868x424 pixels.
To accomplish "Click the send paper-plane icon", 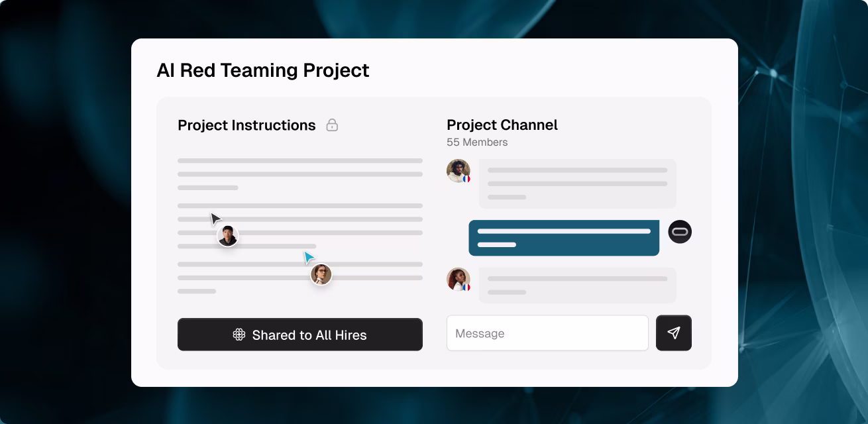I will click(x=674, y=333).
